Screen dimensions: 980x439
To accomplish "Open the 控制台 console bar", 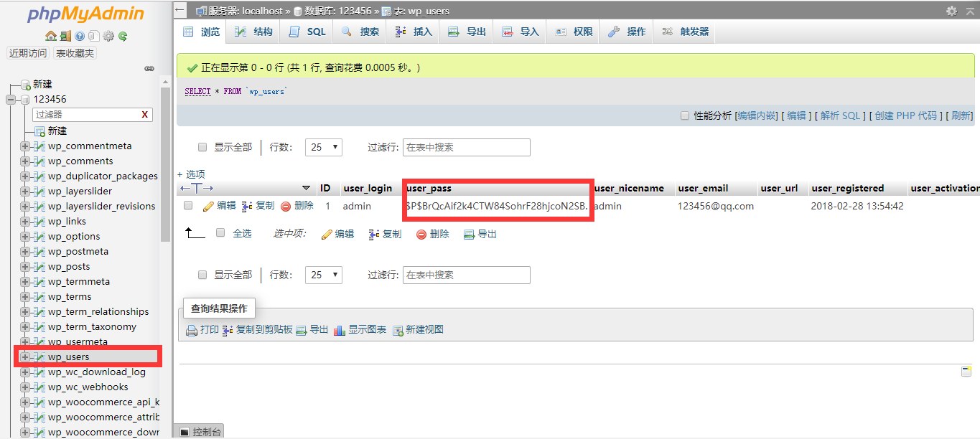I will coord(199,432).
